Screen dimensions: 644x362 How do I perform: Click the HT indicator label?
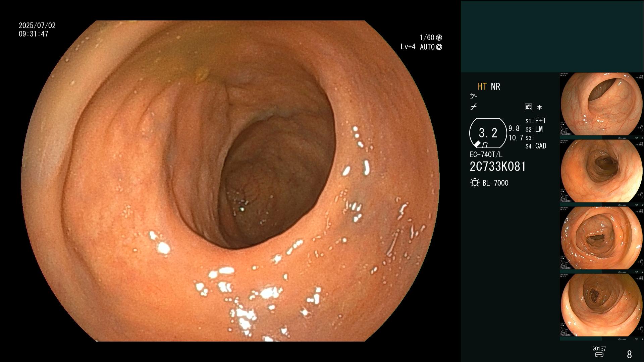click(482, 86)
